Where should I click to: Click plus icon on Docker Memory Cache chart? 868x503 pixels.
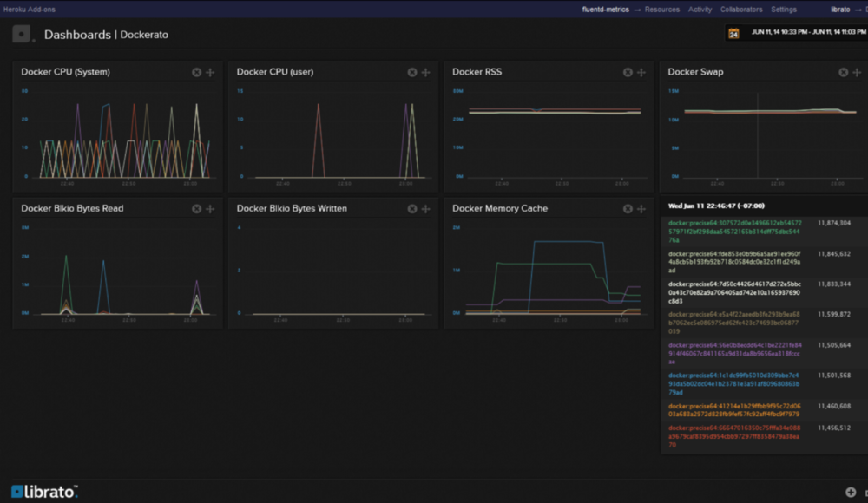pyautogui.click(x=641, y=209)
